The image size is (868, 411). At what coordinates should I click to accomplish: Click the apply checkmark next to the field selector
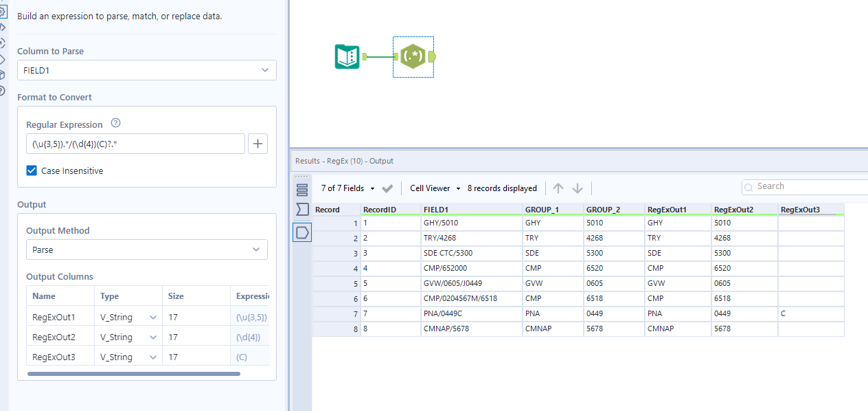[387, 186]
